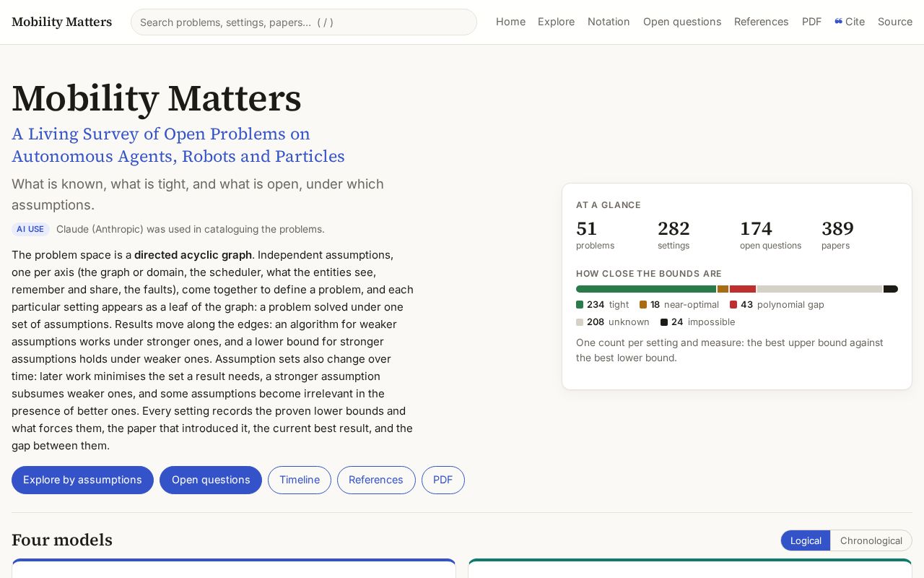Open the PDF link in the header navigation
Screen dimensions: 924x578
point(811,22)
